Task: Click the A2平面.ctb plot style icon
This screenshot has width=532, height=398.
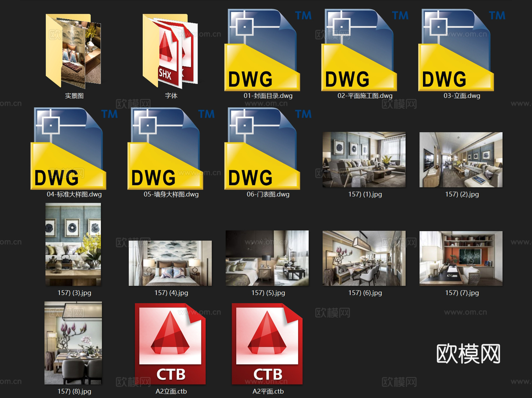Action: tap(267, 344)
